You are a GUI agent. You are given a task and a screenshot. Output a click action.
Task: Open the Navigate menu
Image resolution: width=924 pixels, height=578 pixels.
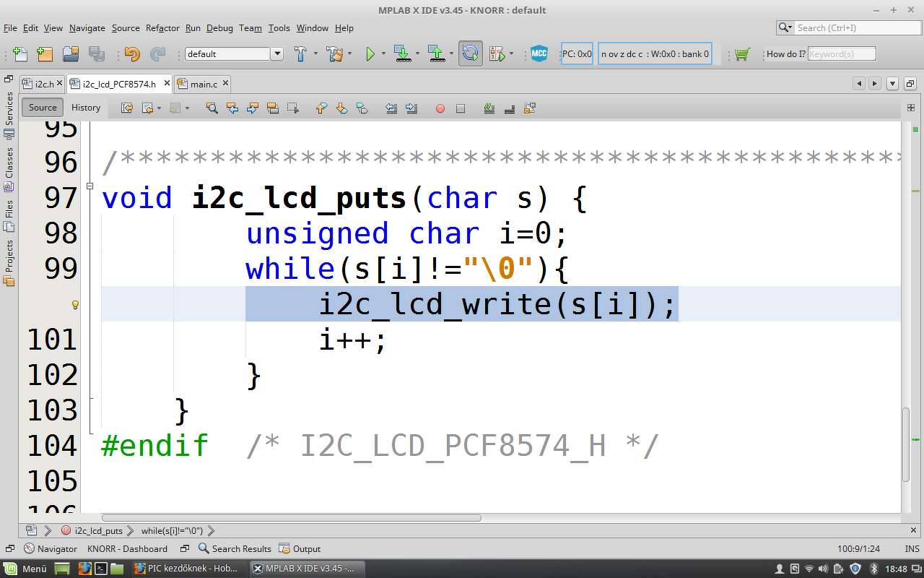point(87,28)
